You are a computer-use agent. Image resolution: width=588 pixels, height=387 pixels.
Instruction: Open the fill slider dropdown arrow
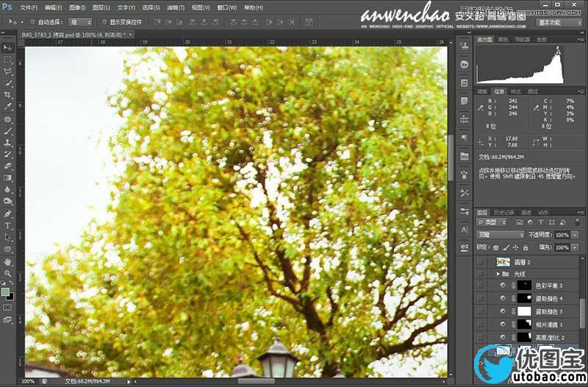point(576,247)
